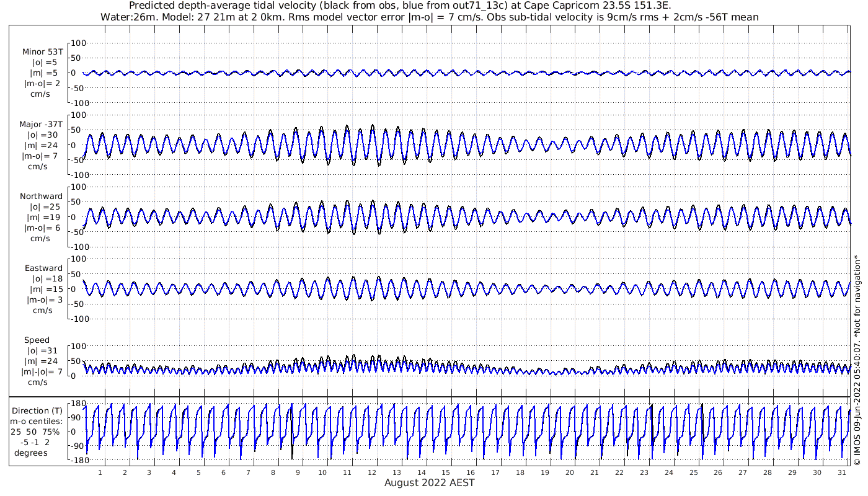Click the m-o centiles text

click(38, 421)
